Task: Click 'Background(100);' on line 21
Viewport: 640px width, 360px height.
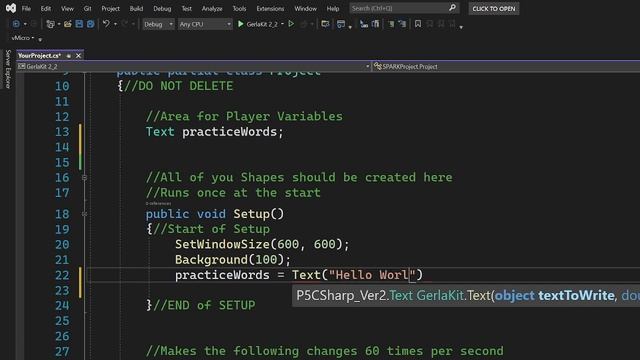Action: [x=233, y=260]
